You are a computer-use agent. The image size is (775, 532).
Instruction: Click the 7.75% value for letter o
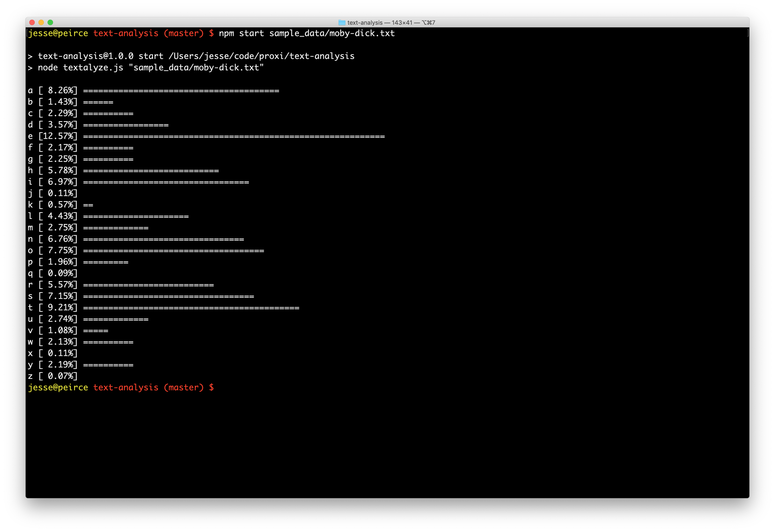coord(60,250)
